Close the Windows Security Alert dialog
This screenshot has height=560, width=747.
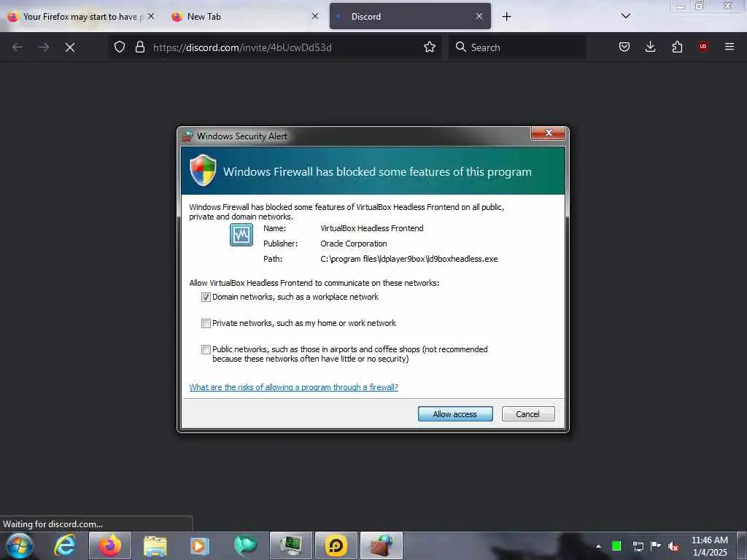549,133
